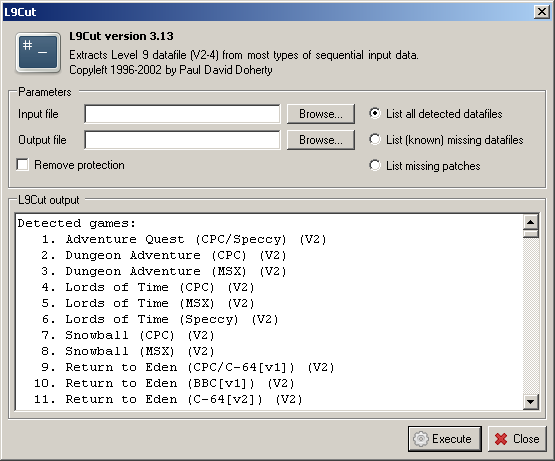This screenshot has height=461, width=555.
Task: Click the L9Cut terminal application icon
Action: point(38,52)
